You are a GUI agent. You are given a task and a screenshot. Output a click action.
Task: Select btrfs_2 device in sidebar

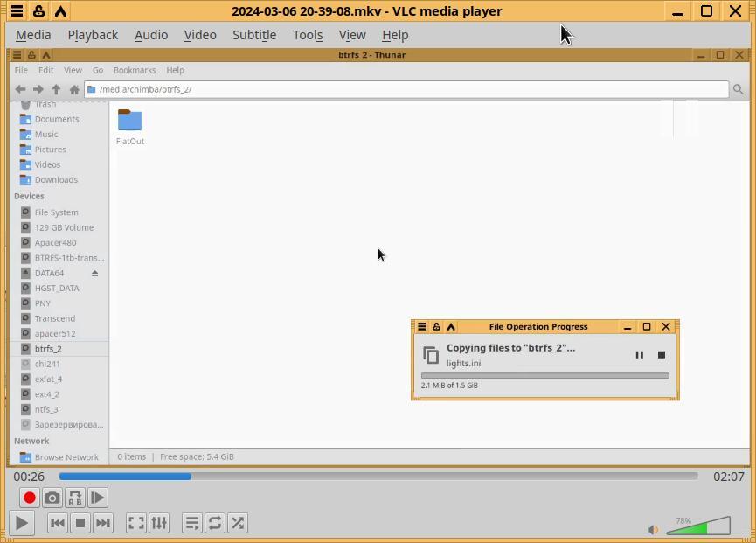pyautogui.click(x=48, y=349)
